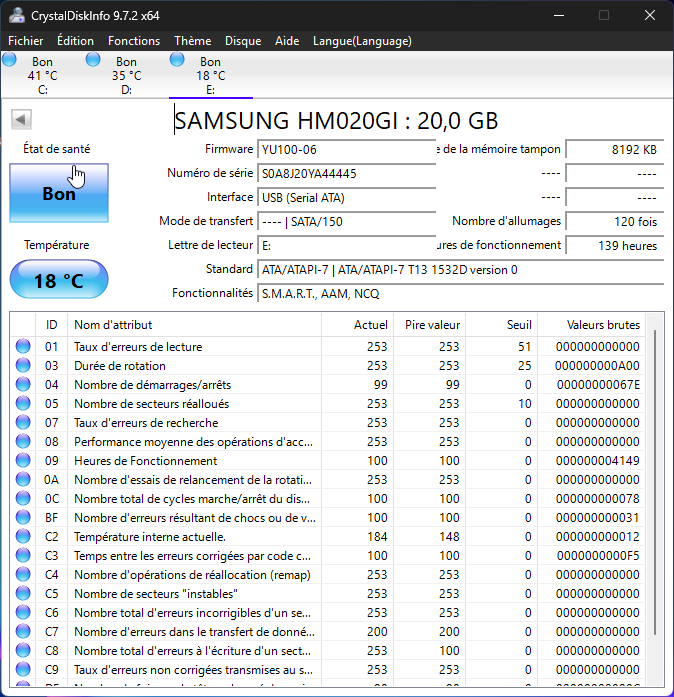Click status orb for attribute 0C row

tap(23, 499)
